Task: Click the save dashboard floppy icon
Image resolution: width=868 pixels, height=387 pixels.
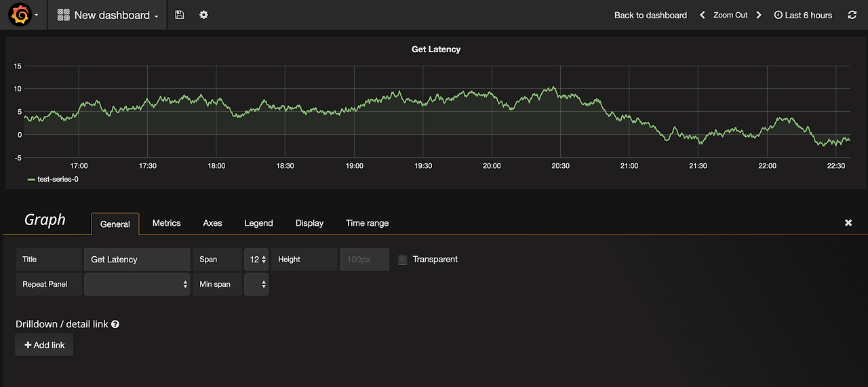Action: point(179,15)
